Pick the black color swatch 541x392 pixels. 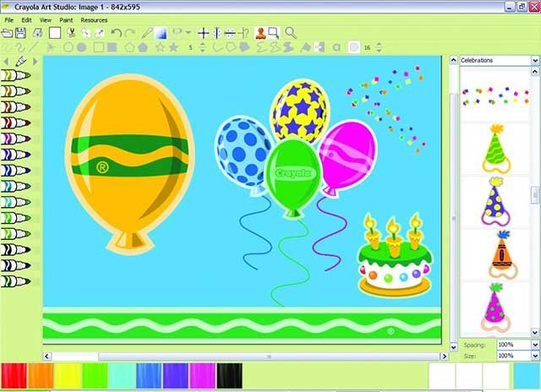point(229,376)
